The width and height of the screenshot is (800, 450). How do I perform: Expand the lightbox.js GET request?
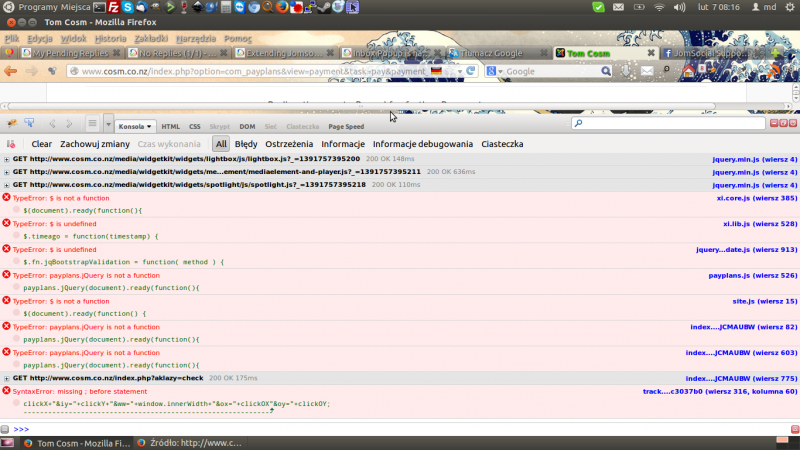(6, 159)
